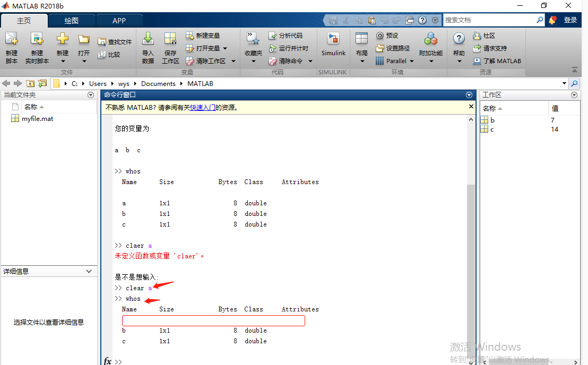Viewport: 588px width, 365px height.
Task: Click the Search Documentation (搜索文档) field
Action: [489, 20]
